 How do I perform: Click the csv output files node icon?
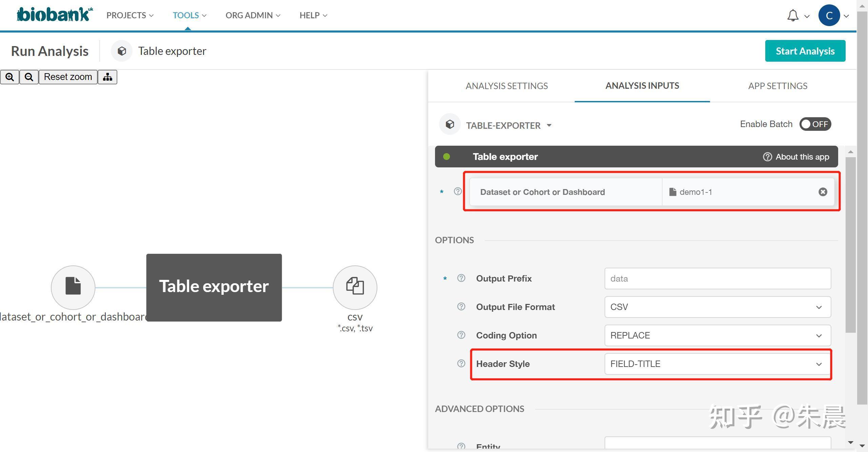[355, 287]
